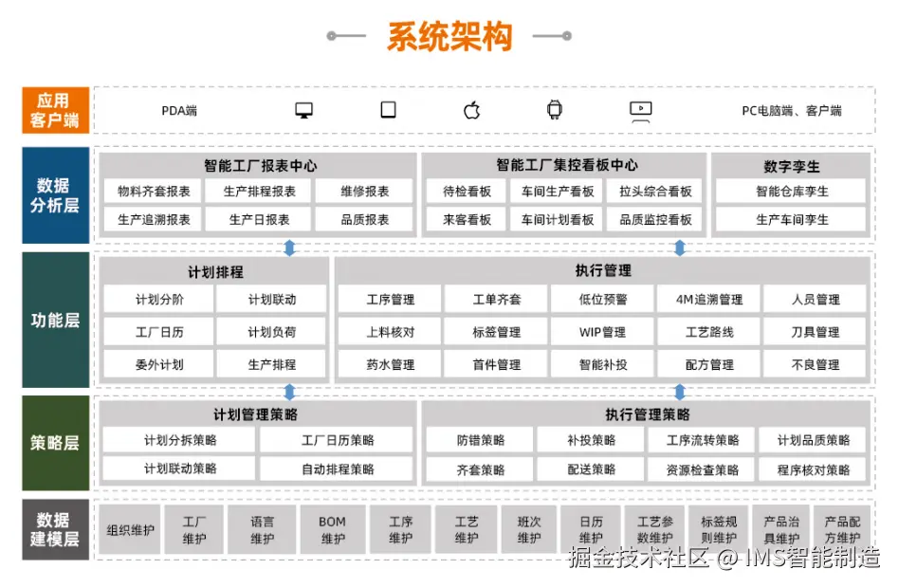Select 计划分拆策略 box
898x588 pixels.
[180, 440]
